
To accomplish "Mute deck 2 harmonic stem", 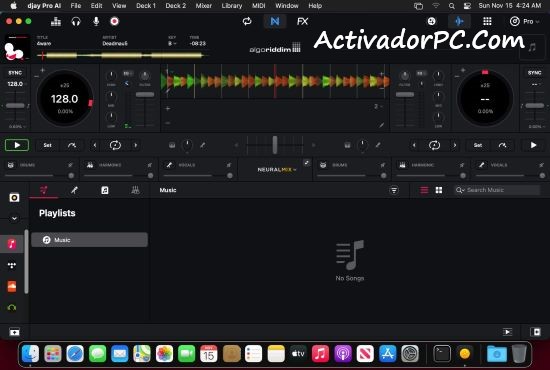I will [462, 165].
